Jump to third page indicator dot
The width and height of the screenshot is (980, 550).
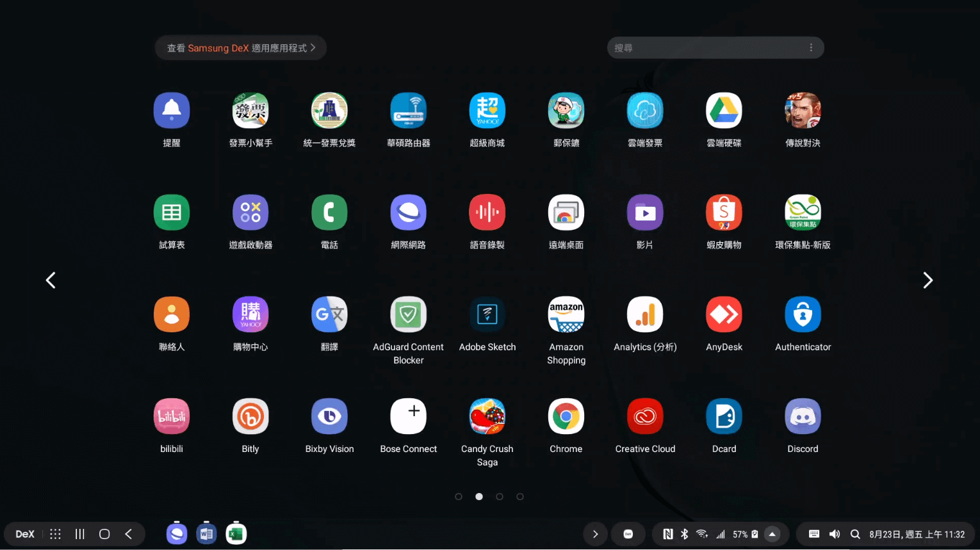point(500,497)
